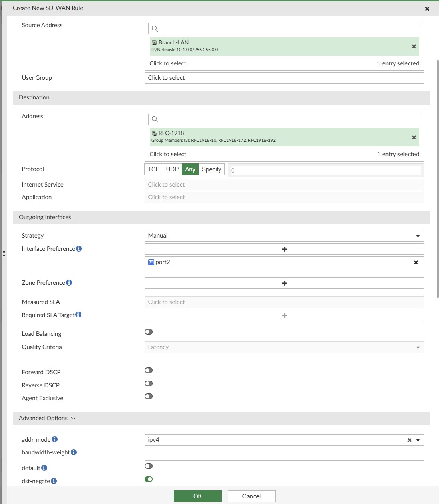Cancel the new SD-WAN rule

coord(251,496)
